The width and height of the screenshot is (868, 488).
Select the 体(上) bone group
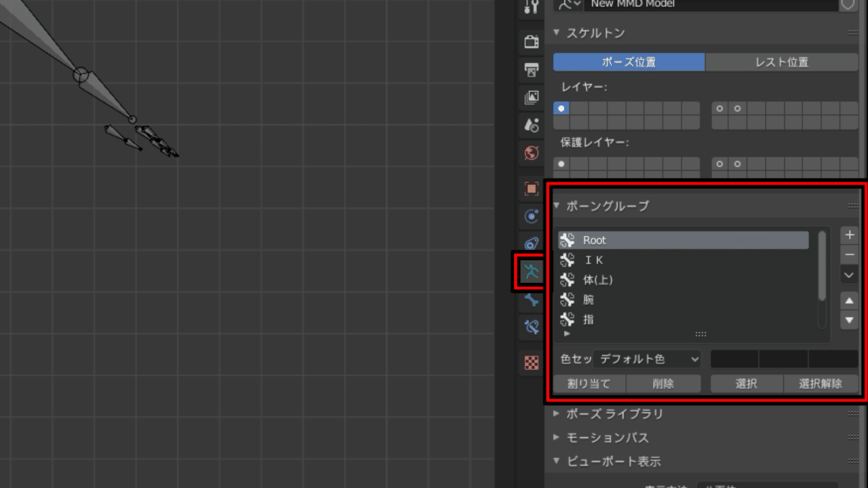click(x=684, y=279)
